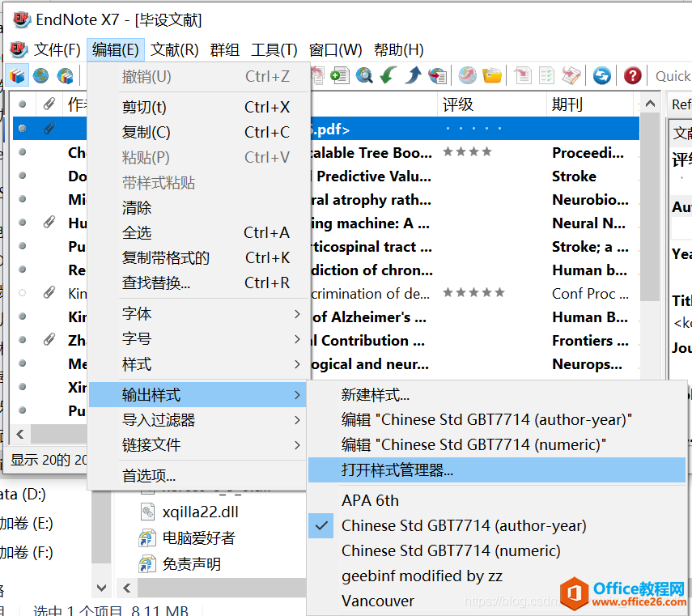Image resolution: width=692 pixels, height=616 pixels.
Task: Click the paperclip on the Hu reference row
Action: coord(49,222)
